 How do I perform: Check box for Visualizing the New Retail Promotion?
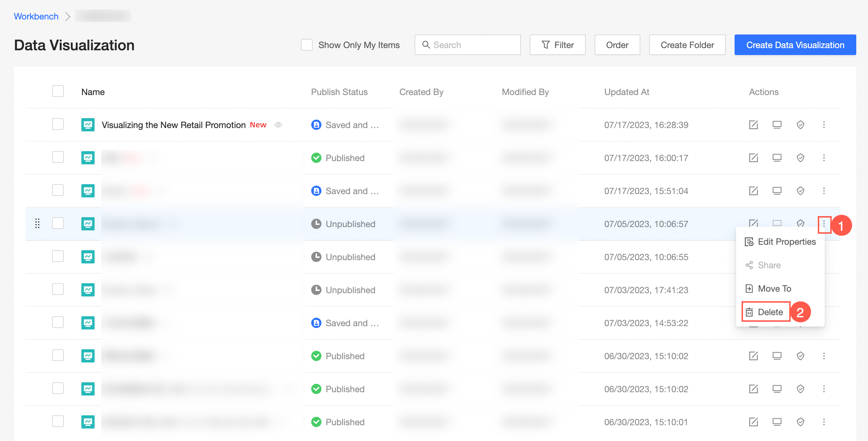(58, 124)
